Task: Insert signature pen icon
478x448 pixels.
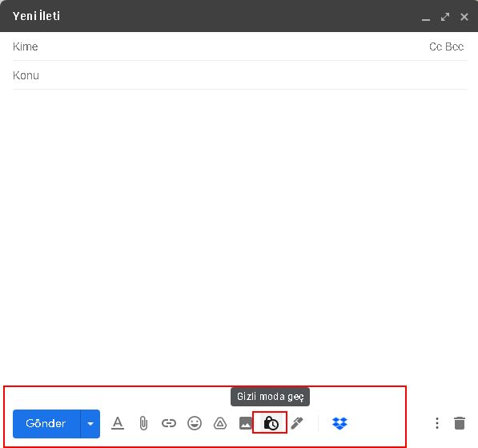Action: pos(297,423)
